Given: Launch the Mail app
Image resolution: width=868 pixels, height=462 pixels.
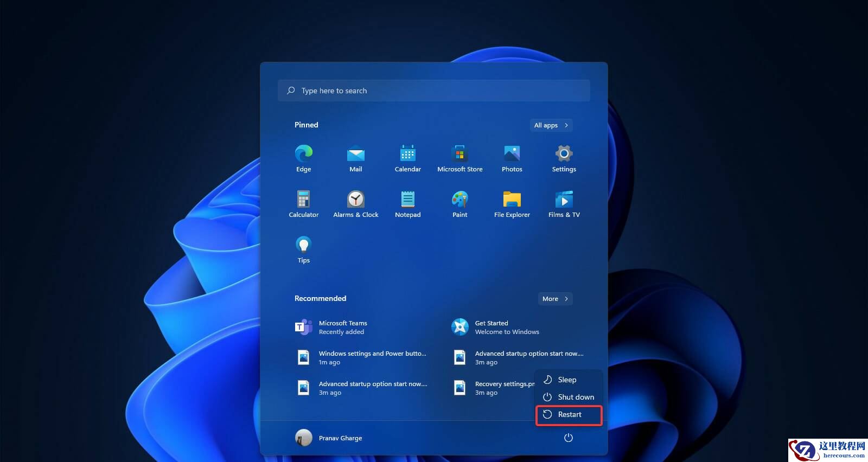Looking at the screenshot, I should 356,158.
